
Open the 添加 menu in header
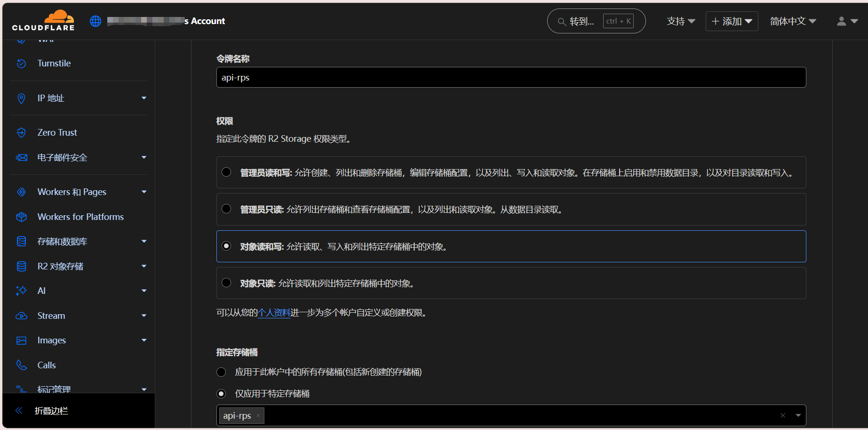(732, 21)
